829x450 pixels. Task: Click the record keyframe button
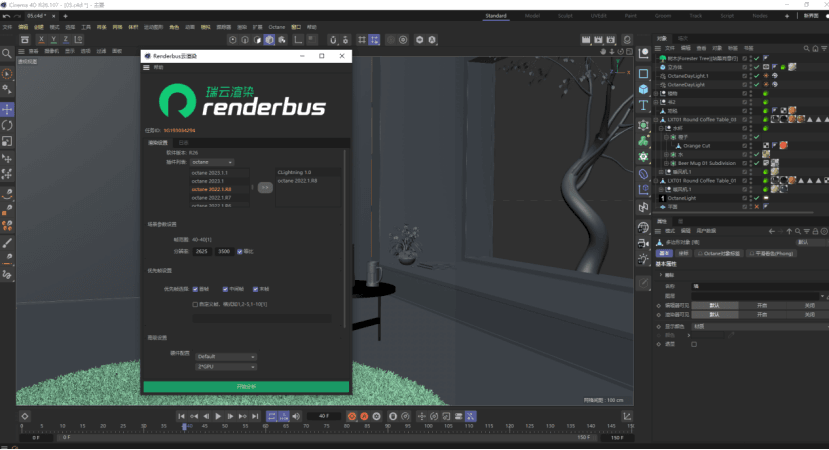[352, 417]
